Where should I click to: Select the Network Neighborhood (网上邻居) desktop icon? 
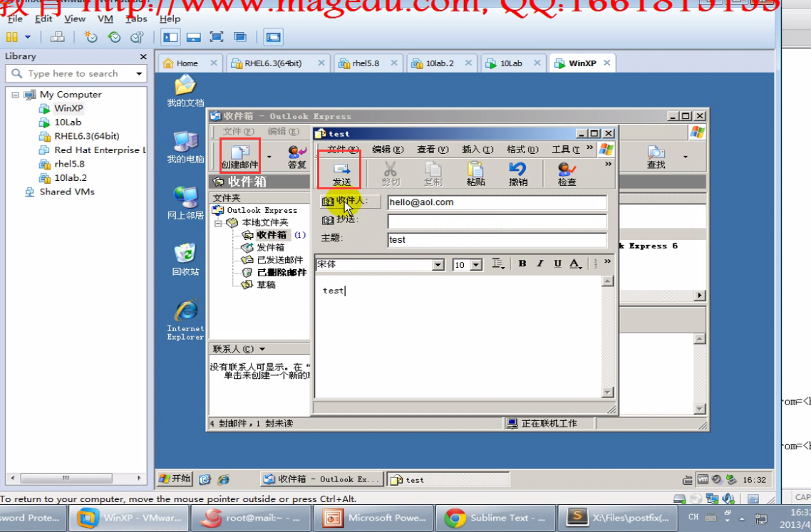[x=185, y=203]
